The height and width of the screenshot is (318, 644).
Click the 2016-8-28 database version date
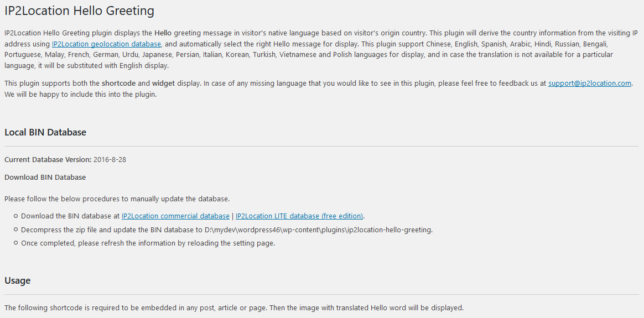click(110, 160)
